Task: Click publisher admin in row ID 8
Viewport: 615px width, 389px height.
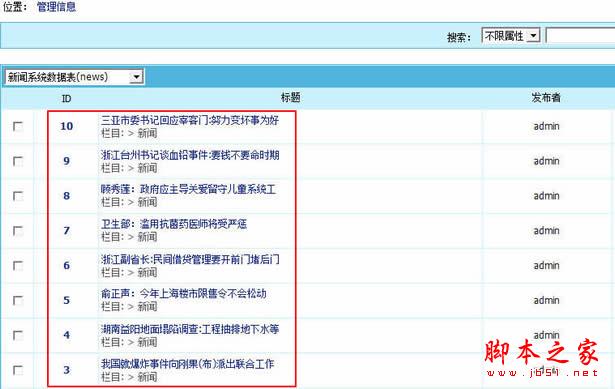Action: 546,196
